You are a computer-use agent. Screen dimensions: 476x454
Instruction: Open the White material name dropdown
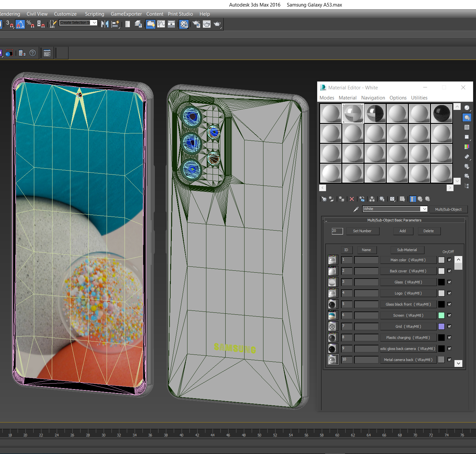click(424, 209)
